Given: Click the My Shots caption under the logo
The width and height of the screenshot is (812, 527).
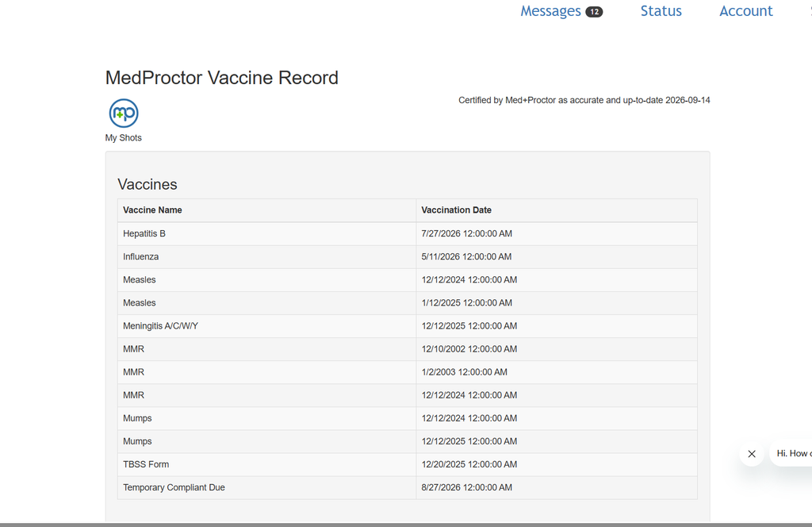Looking at the screenshot, I should (x=123, y=138).
